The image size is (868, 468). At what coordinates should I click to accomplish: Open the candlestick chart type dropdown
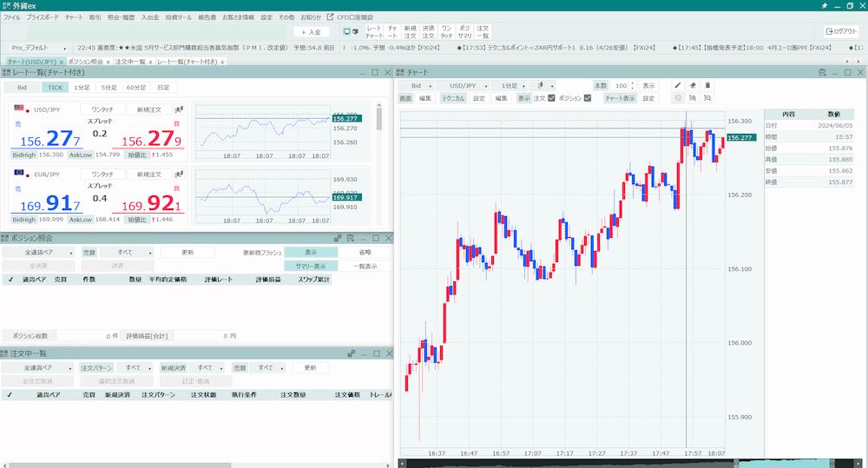543,86
